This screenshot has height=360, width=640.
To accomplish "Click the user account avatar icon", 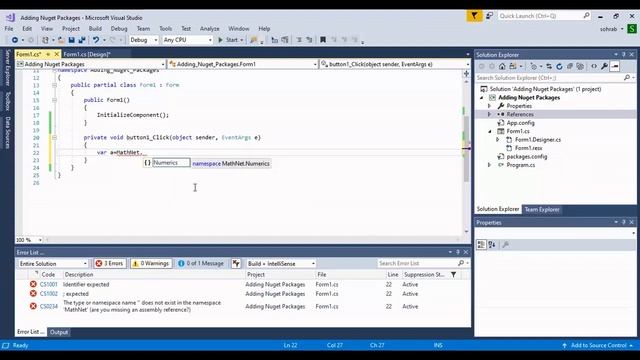I will coord(632,29).
